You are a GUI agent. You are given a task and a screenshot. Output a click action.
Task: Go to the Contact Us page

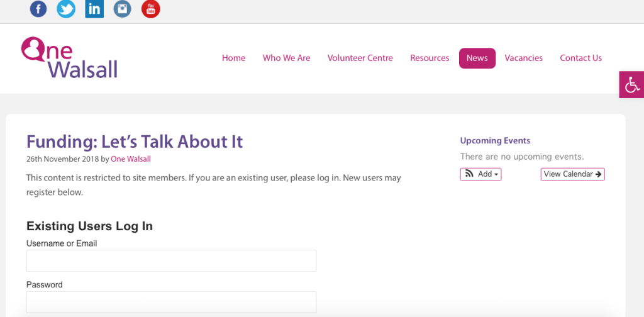(580, 58)
